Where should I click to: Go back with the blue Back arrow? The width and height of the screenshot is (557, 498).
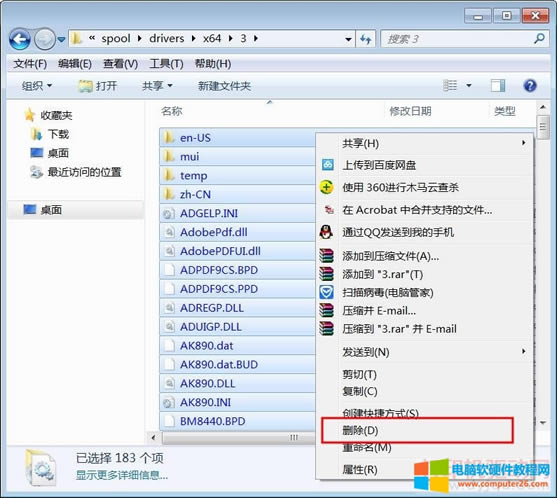click(x=20, y=39)
